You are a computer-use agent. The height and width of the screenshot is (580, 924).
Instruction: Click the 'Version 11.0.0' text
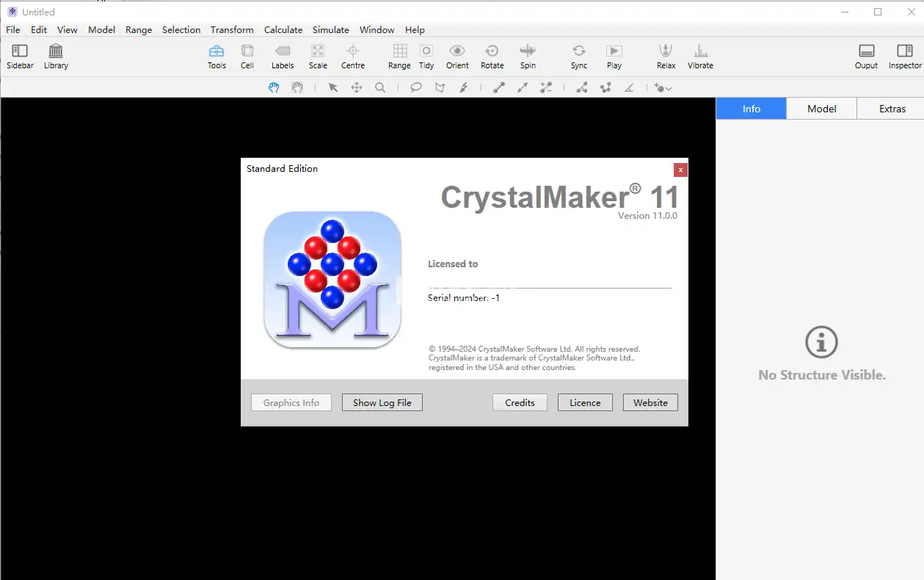[647, 216]
